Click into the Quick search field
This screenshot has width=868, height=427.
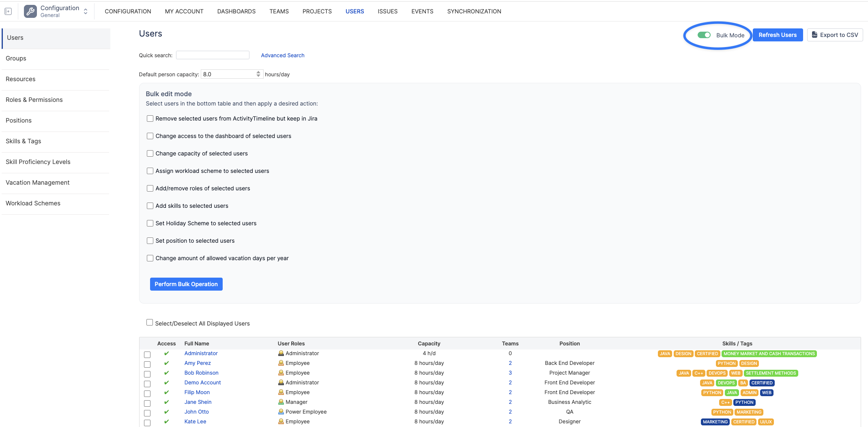click(x=213, y=55)
